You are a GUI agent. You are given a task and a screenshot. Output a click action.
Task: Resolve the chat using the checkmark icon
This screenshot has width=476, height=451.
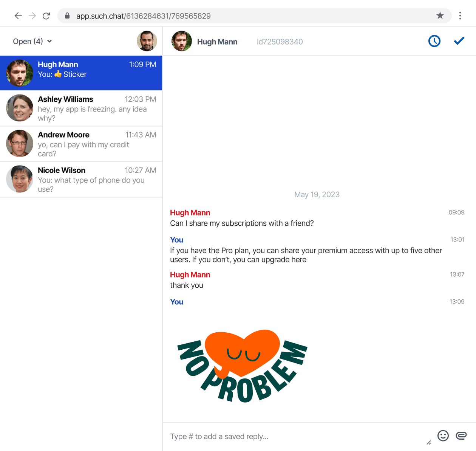[459, 40]
